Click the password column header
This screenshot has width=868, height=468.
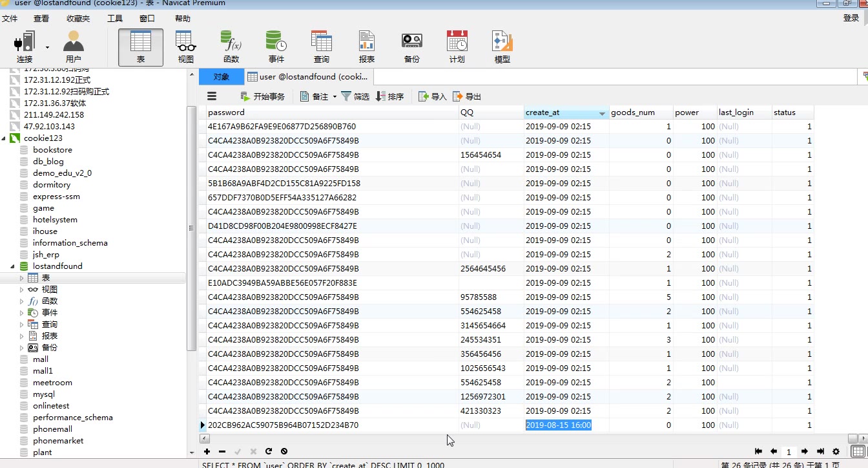tap(333, 112)
